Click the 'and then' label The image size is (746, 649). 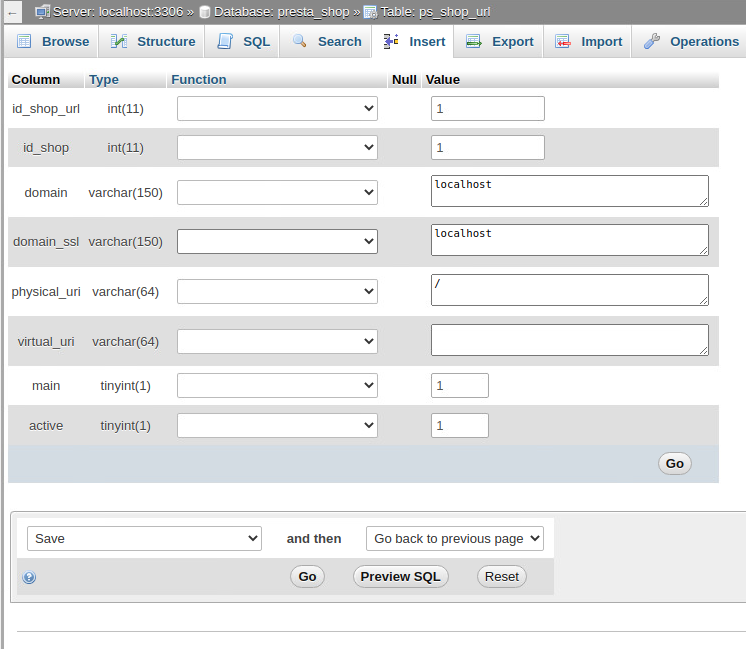point(314,539)
